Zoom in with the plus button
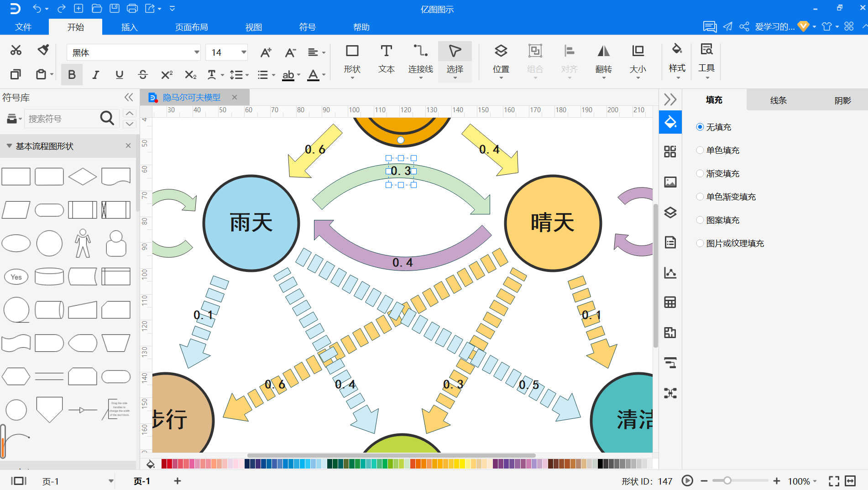 point(777,481)
